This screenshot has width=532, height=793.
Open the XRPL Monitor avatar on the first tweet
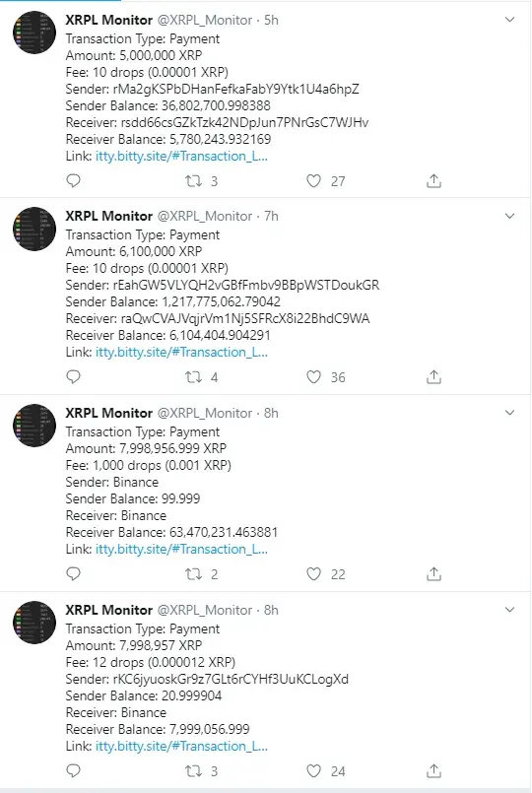coord(34,33)
